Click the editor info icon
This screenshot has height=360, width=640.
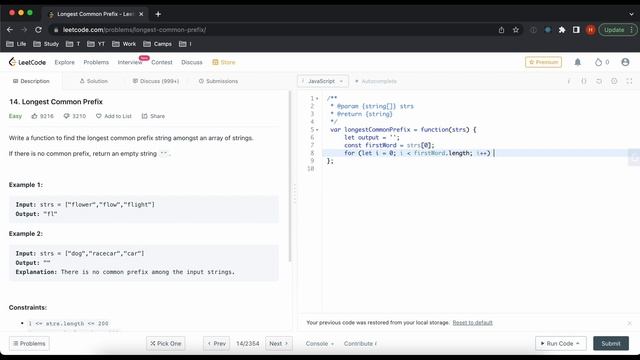(x=569, y=81)
